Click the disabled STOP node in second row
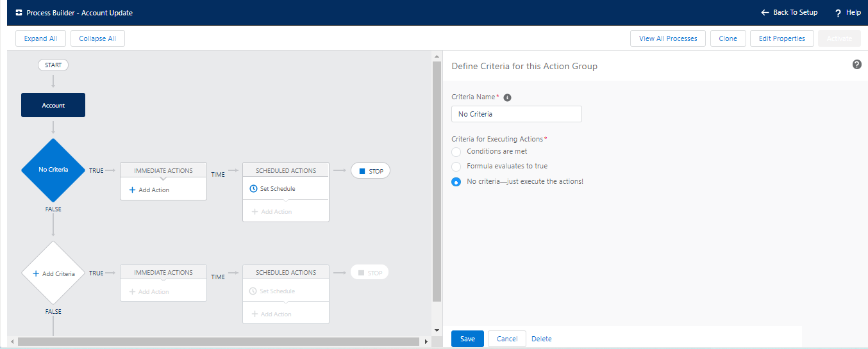The width and height of the screenshot is (868, 349). point(370,273)
